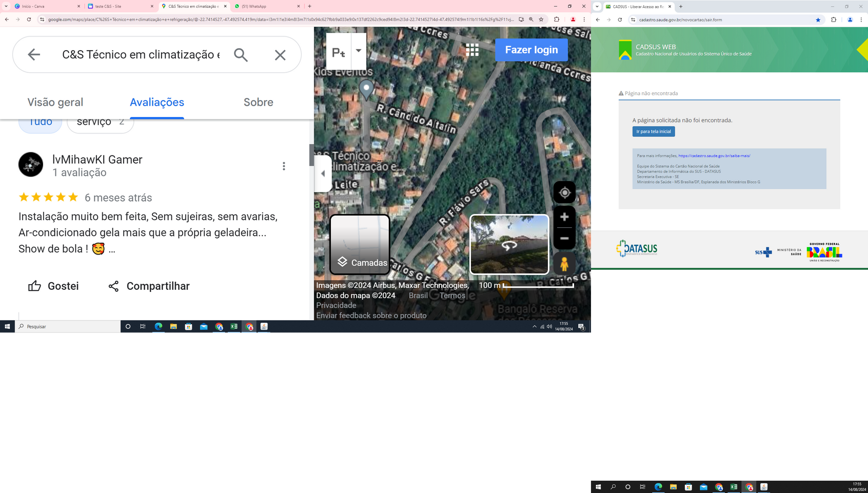Filter reviews by Tudo chip
Screen dimensions: 868x493
point(40,123)
